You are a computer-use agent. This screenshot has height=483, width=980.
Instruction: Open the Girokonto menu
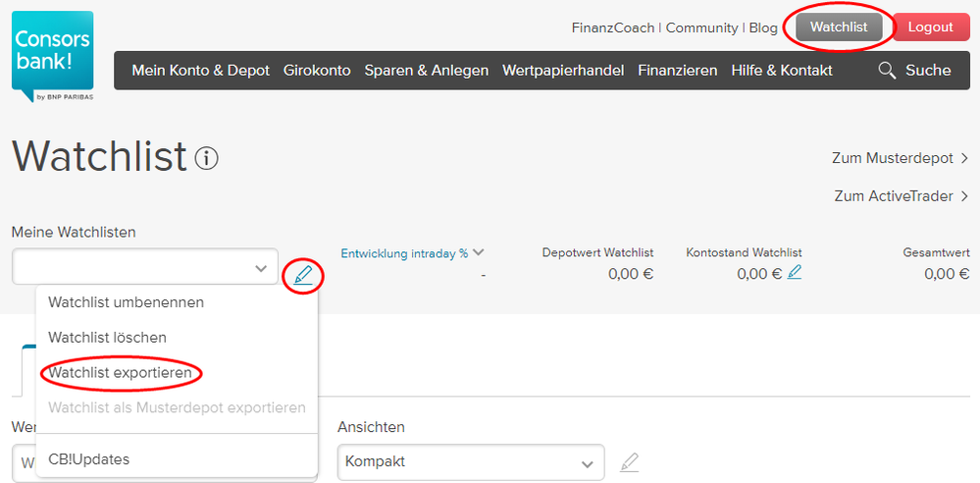[x=317, y=71]
